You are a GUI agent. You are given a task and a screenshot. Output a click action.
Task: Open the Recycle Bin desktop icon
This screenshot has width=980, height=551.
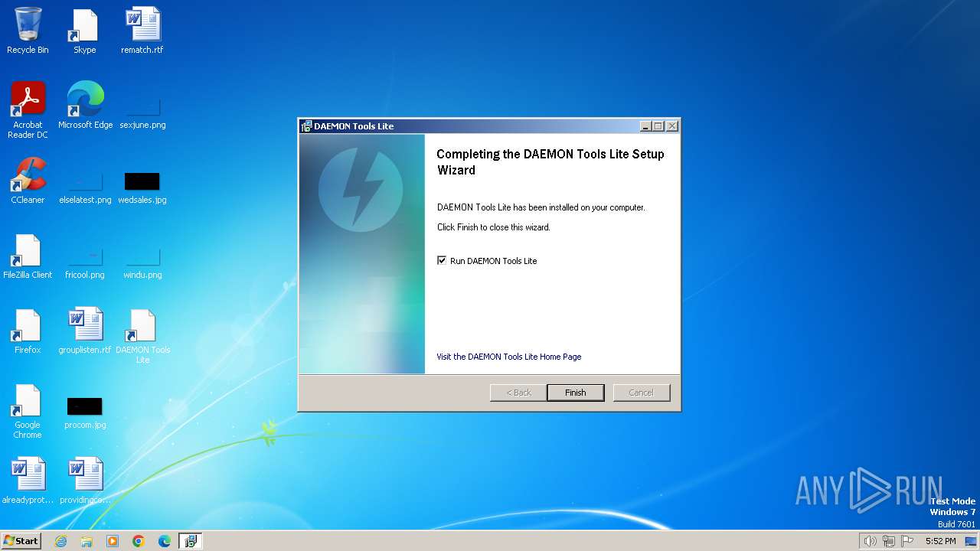click(x=28, y=31)
